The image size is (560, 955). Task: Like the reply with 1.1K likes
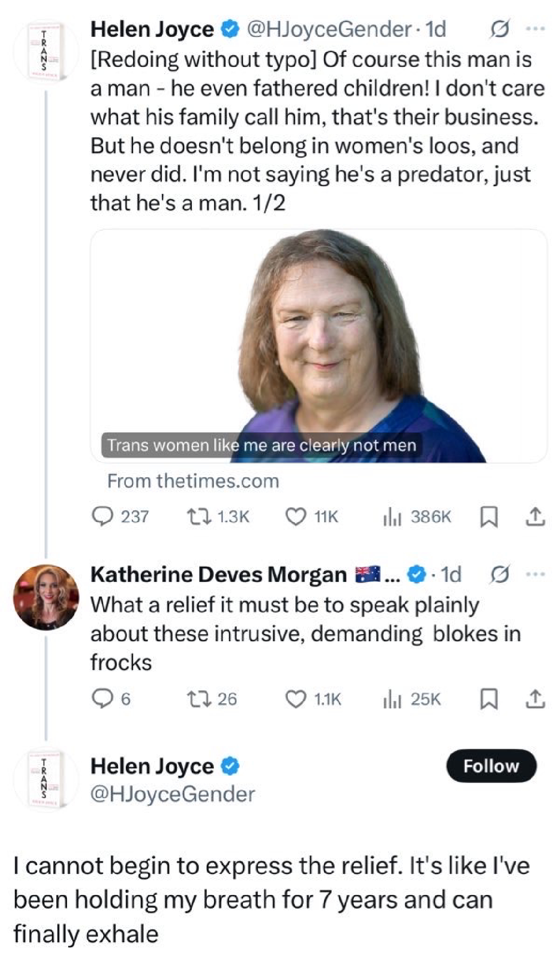point(295,699)
